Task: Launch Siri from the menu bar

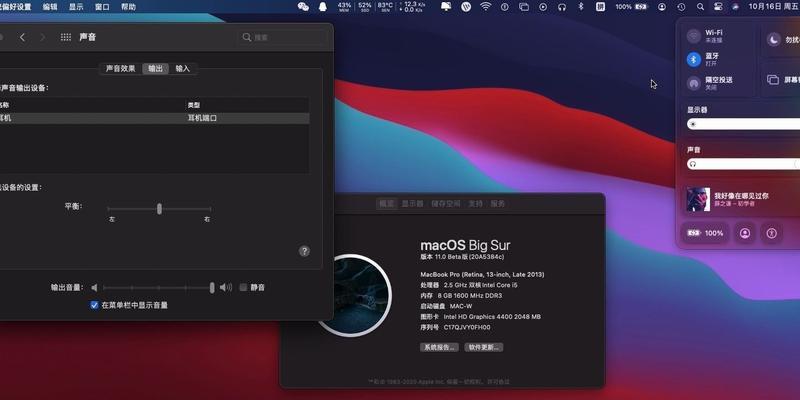Action: coord(735,7)
